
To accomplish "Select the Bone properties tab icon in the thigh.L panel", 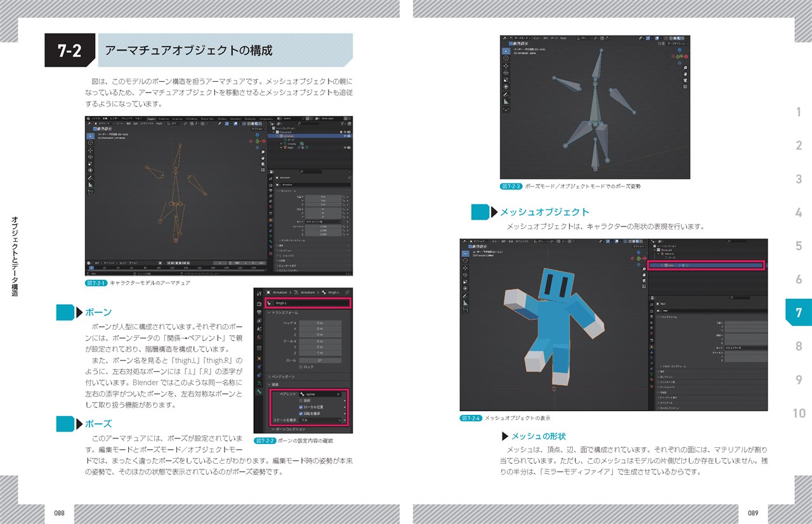I will click(259, 393).
